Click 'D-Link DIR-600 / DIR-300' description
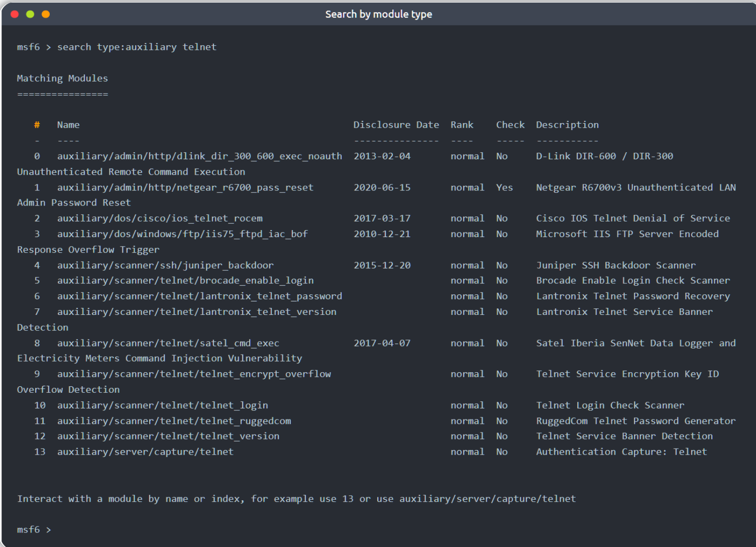756x547 pixels. [604, 156]
